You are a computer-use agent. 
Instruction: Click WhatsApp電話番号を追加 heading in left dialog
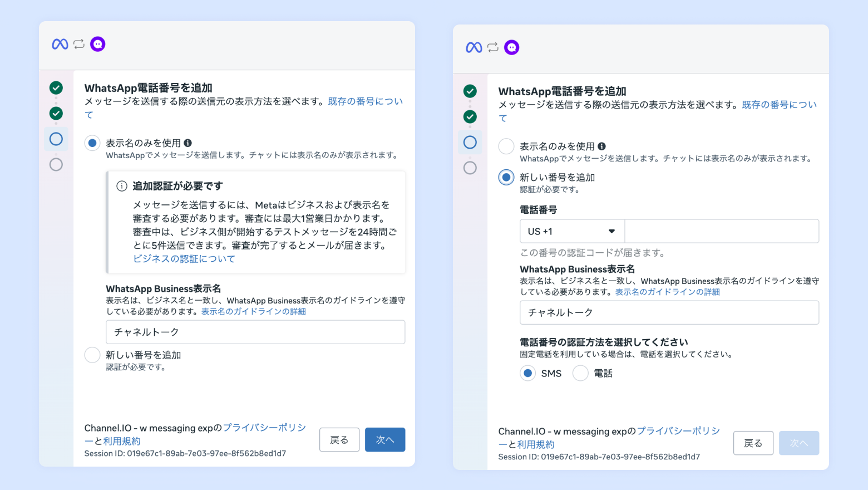click(149, 88)
